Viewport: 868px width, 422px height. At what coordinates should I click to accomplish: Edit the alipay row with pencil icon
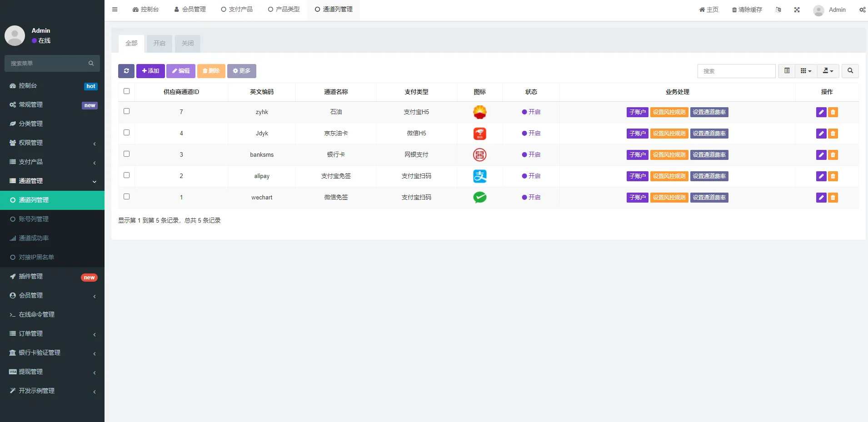pos(821,176)
